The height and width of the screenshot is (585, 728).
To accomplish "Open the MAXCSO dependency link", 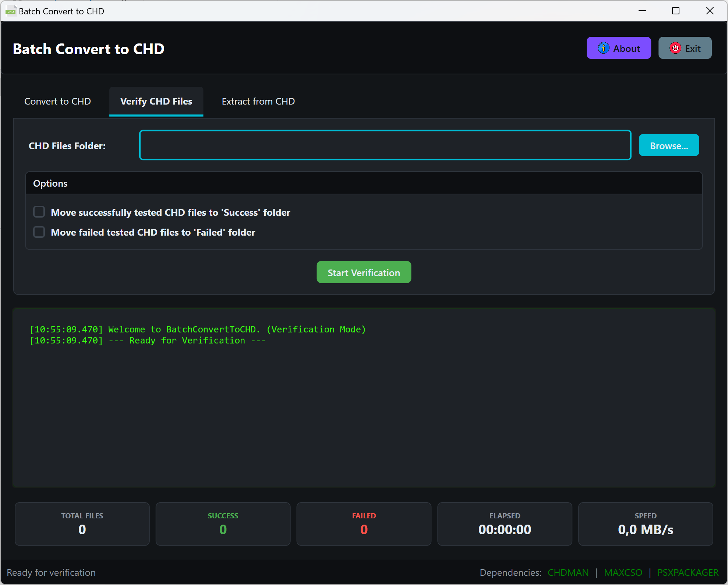I will point(623,572).
